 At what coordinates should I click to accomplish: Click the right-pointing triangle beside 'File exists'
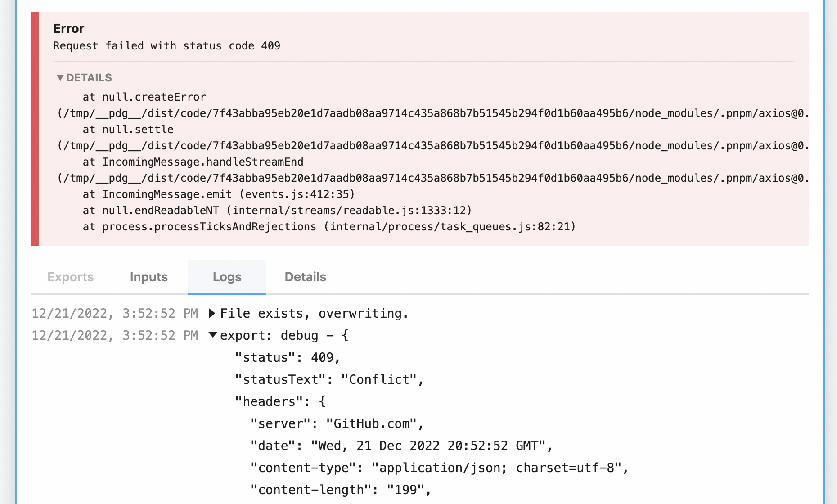click(212, 313)
